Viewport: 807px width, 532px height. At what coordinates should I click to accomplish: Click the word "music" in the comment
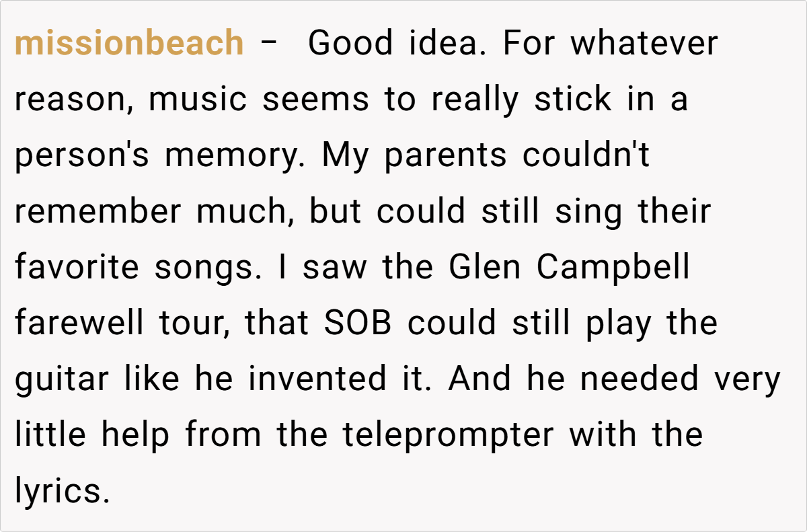[200, 100]
